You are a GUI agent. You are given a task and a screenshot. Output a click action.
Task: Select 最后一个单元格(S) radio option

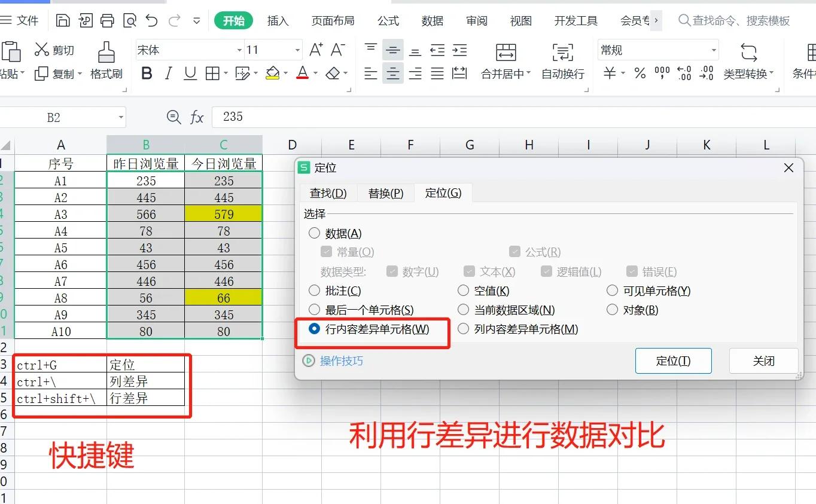pos(314,310)
